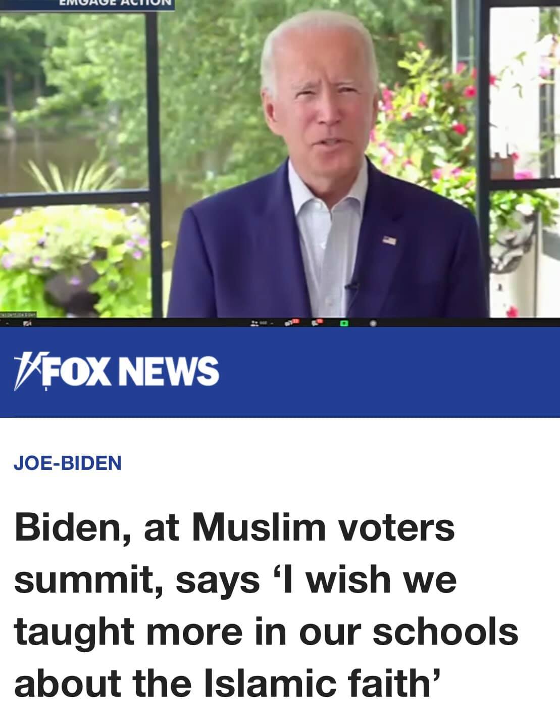The width and height of the screenshot is (560, 728).
Task: Click the gray record circle icon
Action: (373, 323)
